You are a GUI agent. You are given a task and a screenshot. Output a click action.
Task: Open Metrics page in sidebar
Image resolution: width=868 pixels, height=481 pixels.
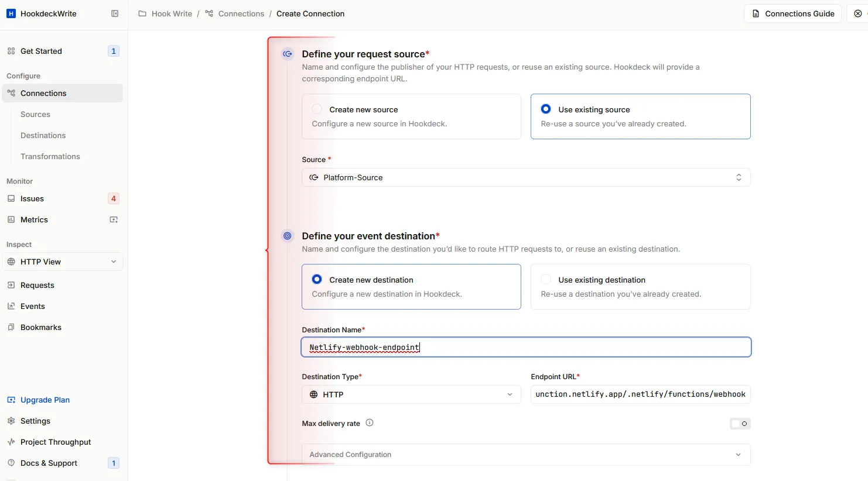pos(63,219)
